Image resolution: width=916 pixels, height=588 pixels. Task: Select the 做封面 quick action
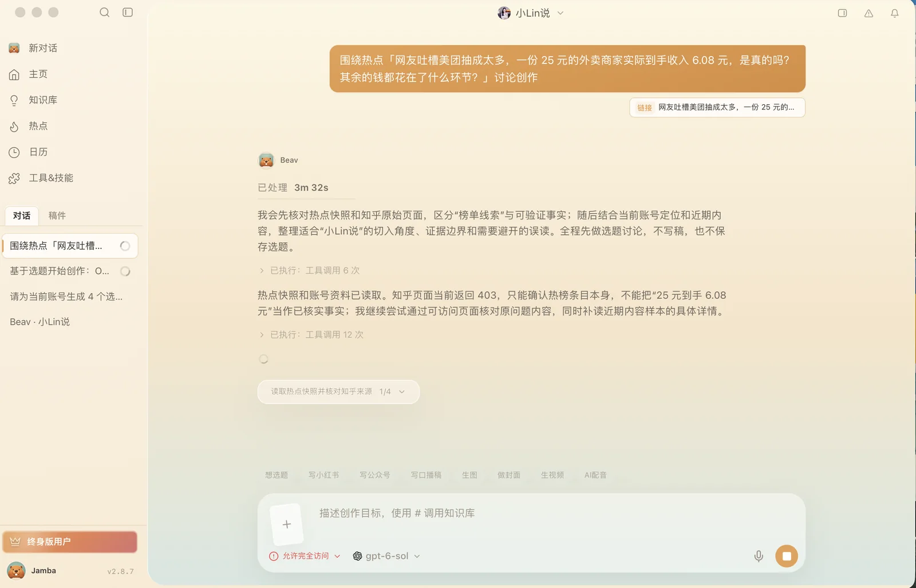click(509, 475)
